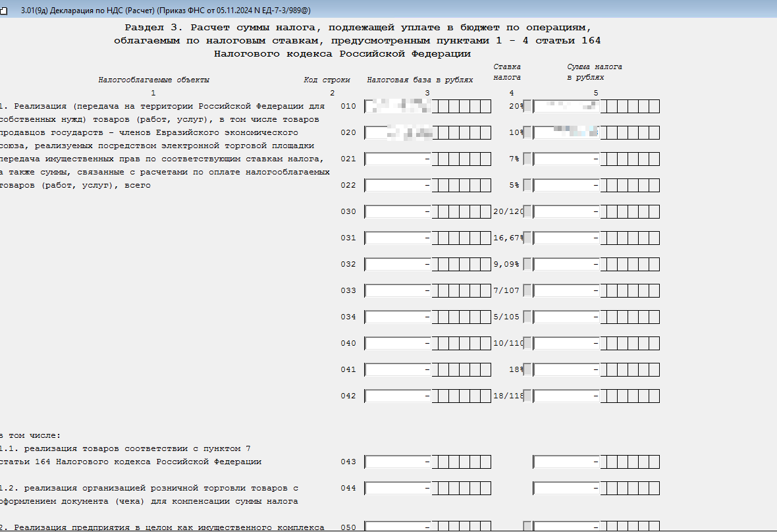Toggle the small box beside the 7% rate
This screenshot has height=532, width=777.
[527, 159]
